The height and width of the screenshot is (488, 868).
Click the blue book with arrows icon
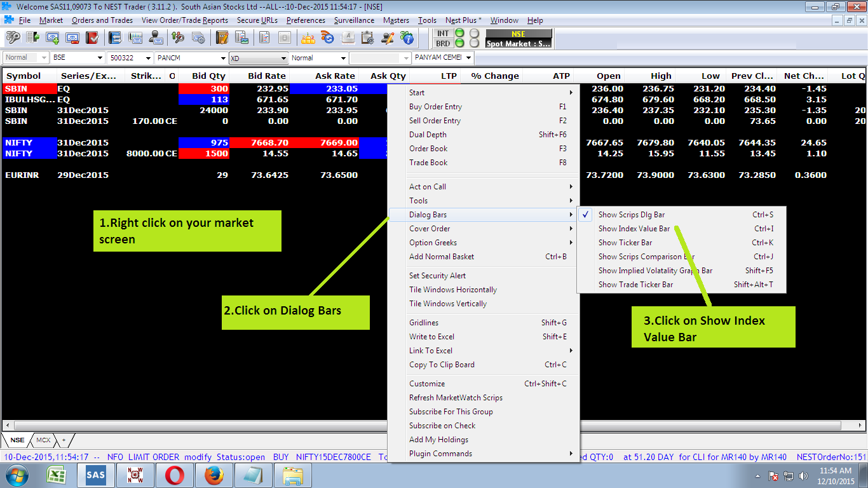pyautogui.click(x=115, y=37)
